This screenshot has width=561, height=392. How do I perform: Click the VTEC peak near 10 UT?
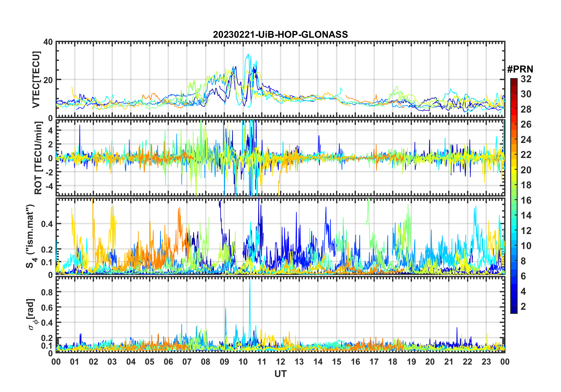pyautogui.click(x=248, y=55)
